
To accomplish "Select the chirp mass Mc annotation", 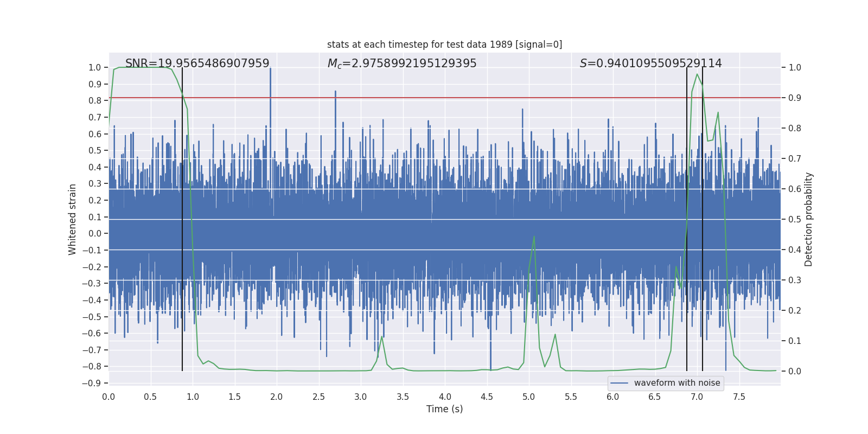I will pos(401,63).
